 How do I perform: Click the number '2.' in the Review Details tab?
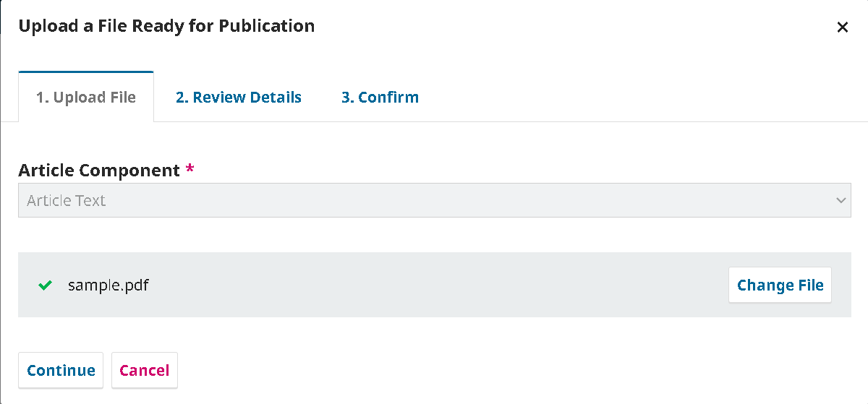click(x=182, y=98)
